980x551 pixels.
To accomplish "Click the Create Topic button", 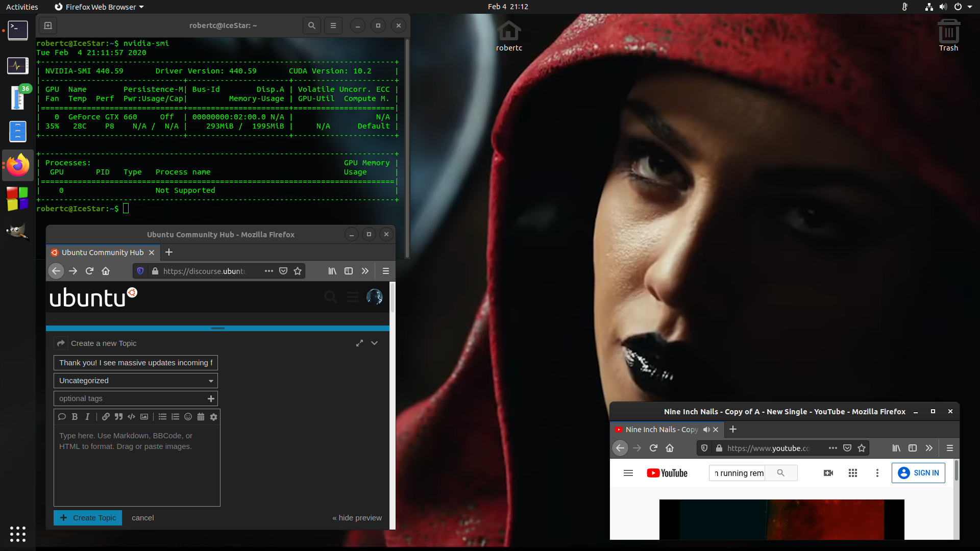I will point(88,518).
